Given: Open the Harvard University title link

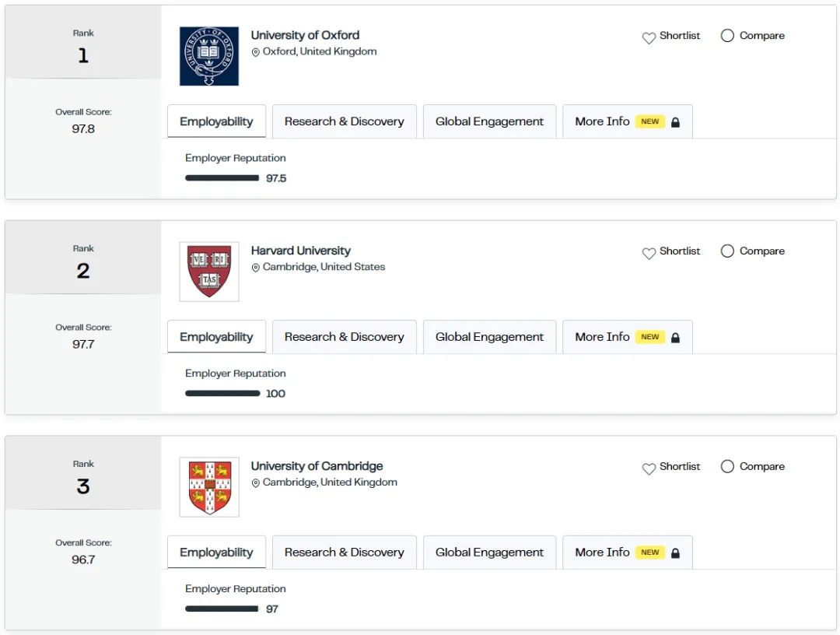Looking at the screenshot, I should click(x=300, y=251).
